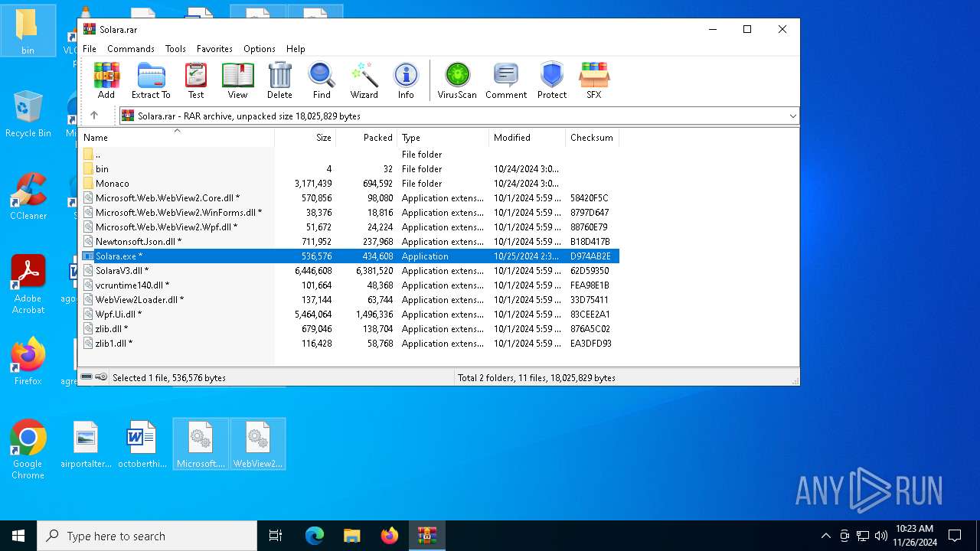This screenshot has height=551, width=980.
Task: Select the Microsoft dll desktop file
Action: pyautogui.click(x=201, y=444)
